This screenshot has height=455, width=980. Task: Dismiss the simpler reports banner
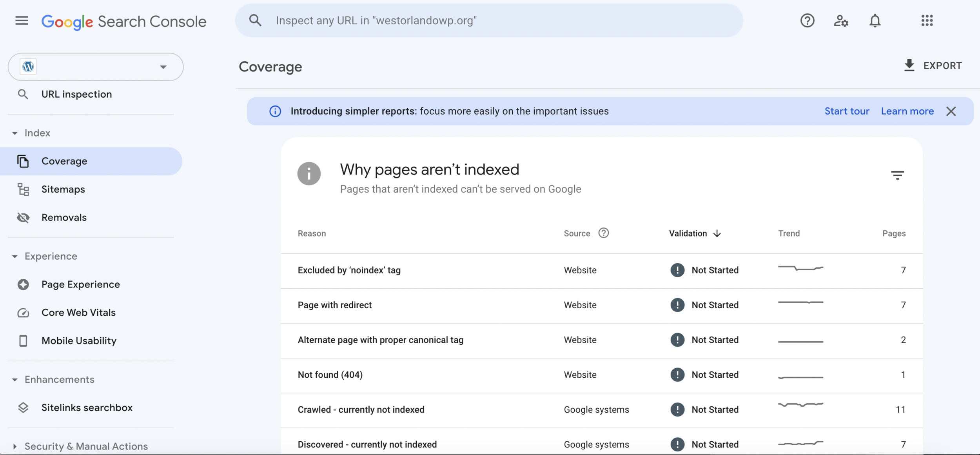pos(951,111)
